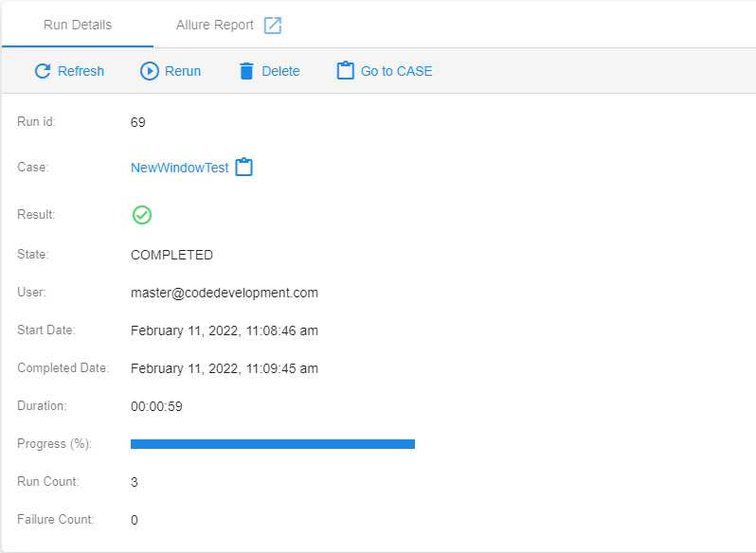
Task: Switch to the Run Details tab
Action: [x=78, y=25]
